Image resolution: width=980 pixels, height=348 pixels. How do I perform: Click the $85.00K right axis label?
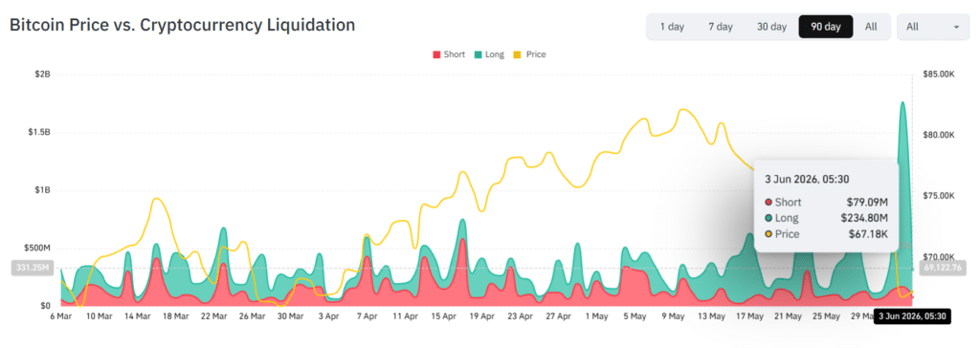pyautogui.click(x=938, y=75)
